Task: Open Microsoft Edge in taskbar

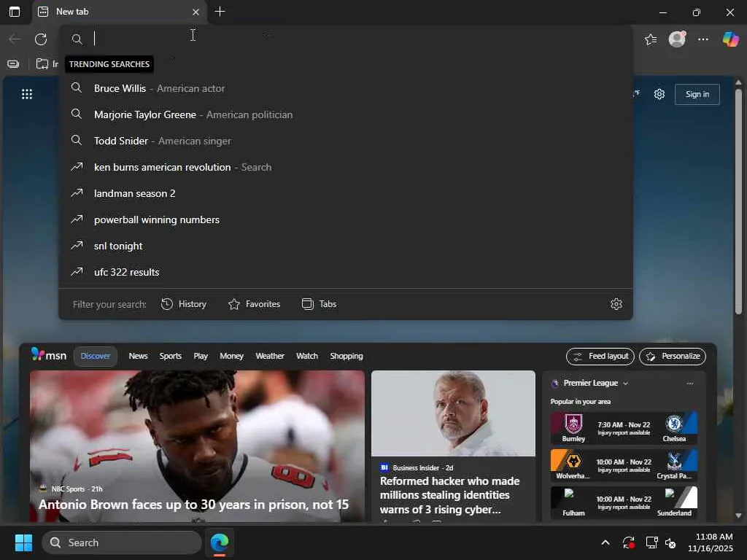Action: point(220,542)
